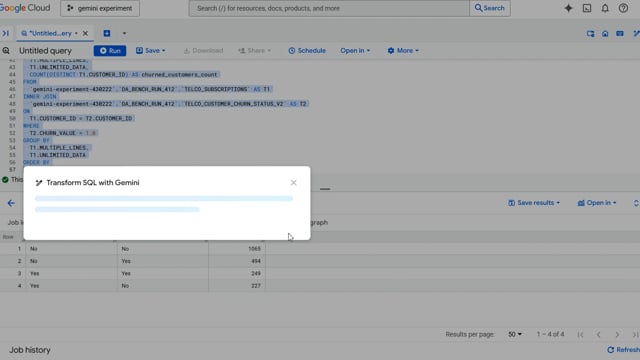Open the gemini experiment project selector
The image size is (640, 360).
100,8
